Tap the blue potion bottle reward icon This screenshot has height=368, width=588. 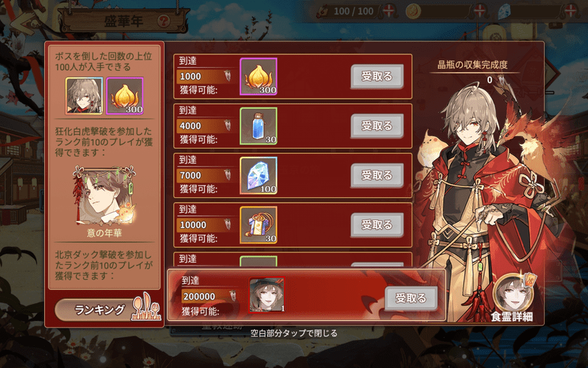click(x=259, y=126)
